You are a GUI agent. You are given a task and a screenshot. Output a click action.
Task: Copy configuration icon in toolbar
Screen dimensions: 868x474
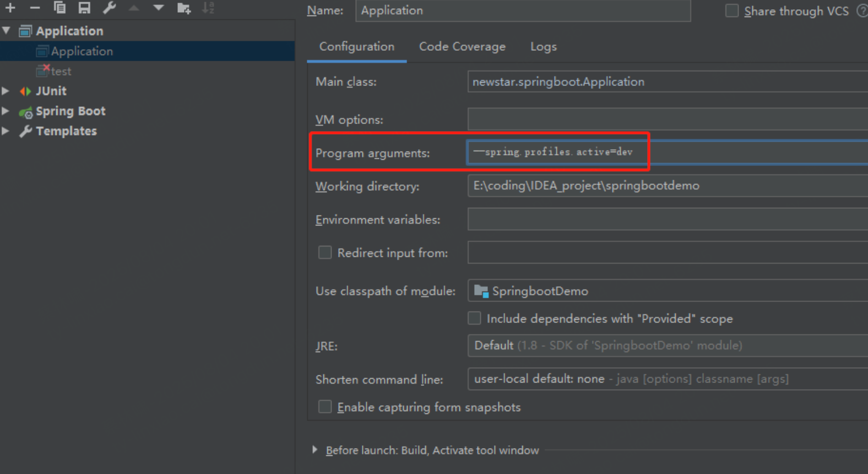59,8
